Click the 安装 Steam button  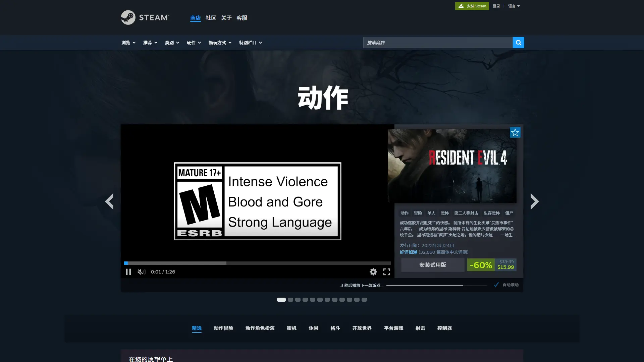pos(472,6)
